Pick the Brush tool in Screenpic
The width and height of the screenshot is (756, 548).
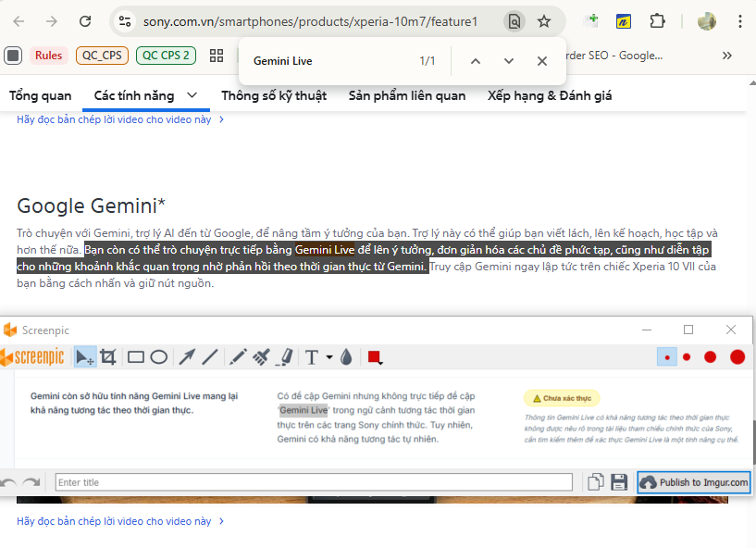tap(261, 357)
